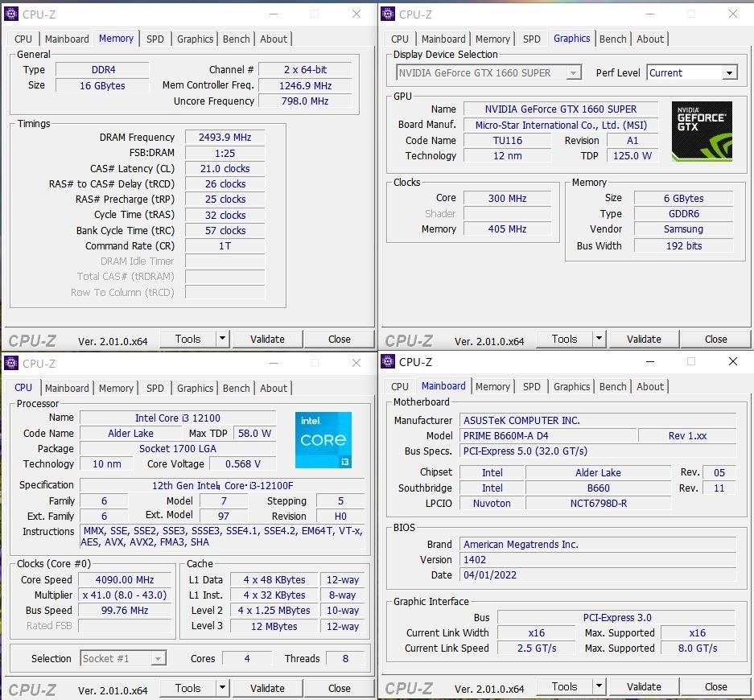Open the Bench tab in the Mainboard window
This screenshot has width=754, height=700.
click(x=612, y=386)
